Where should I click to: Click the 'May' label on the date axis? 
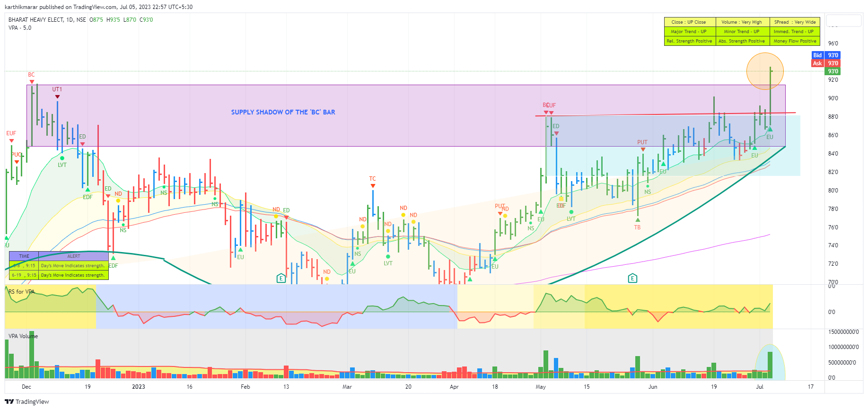[541, 387]
